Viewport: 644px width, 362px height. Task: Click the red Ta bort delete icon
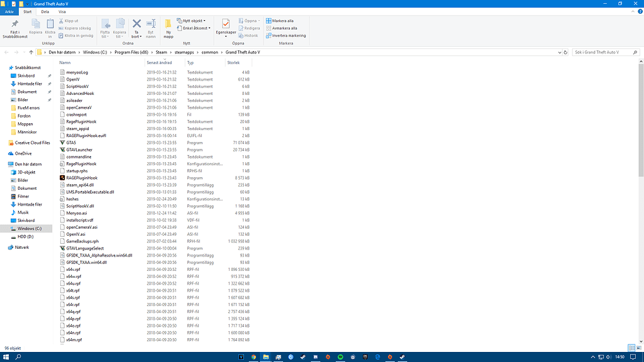point(136,24)
